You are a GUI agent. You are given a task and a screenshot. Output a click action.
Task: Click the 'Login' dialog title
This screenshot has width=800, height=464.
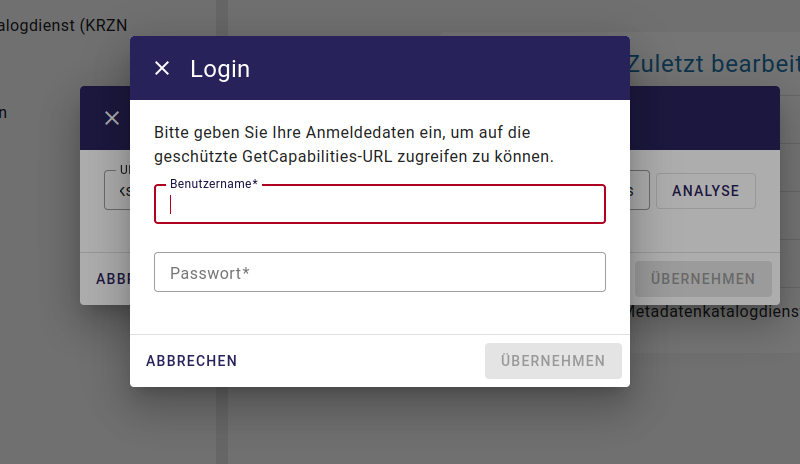point(220,68)
